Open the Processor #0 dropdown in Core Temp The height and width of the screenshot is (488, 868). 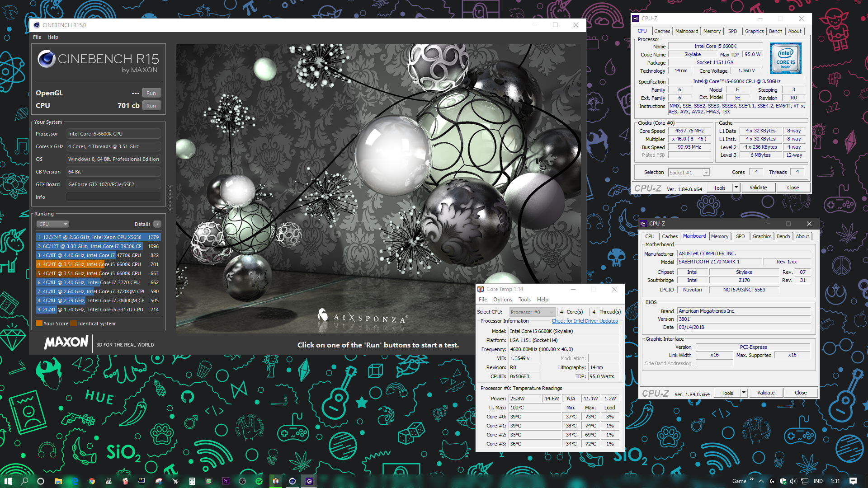[532, 312]
